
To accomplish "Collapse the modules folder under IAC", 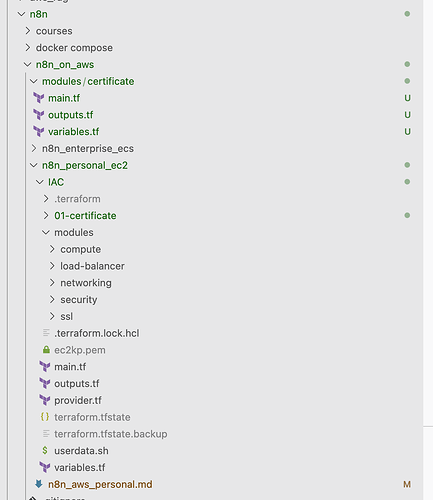I will 46,232.
